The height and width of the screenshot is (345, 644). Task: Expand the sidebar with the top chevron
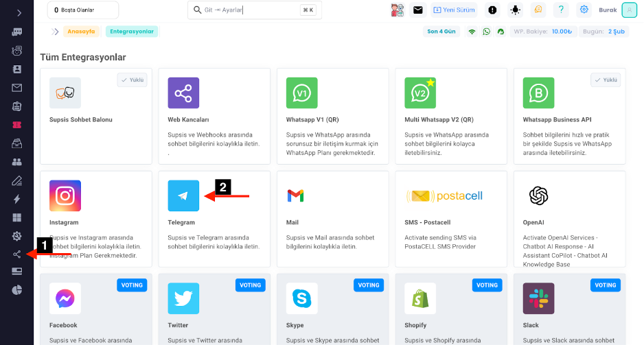tap(19, 13)
